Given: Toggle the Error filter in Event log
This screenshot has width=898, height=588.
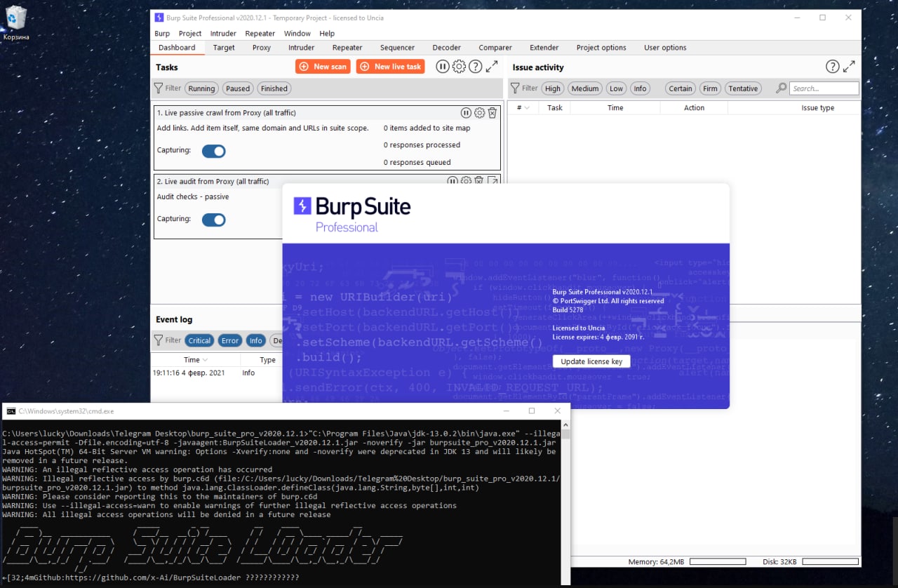Looking at the screenshot, I should tap(230, 340).
